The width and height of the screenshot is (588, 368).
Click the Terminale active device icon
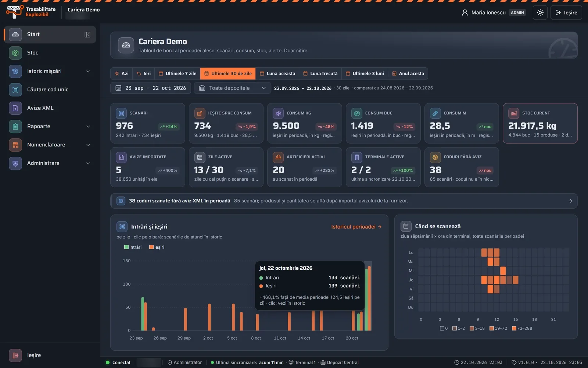(356, 157)
